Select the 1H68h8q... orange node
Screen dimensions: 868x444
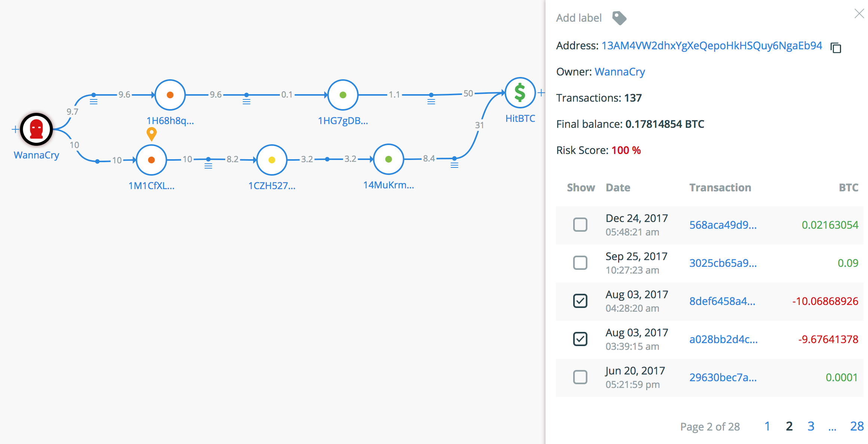coord(170,95)
